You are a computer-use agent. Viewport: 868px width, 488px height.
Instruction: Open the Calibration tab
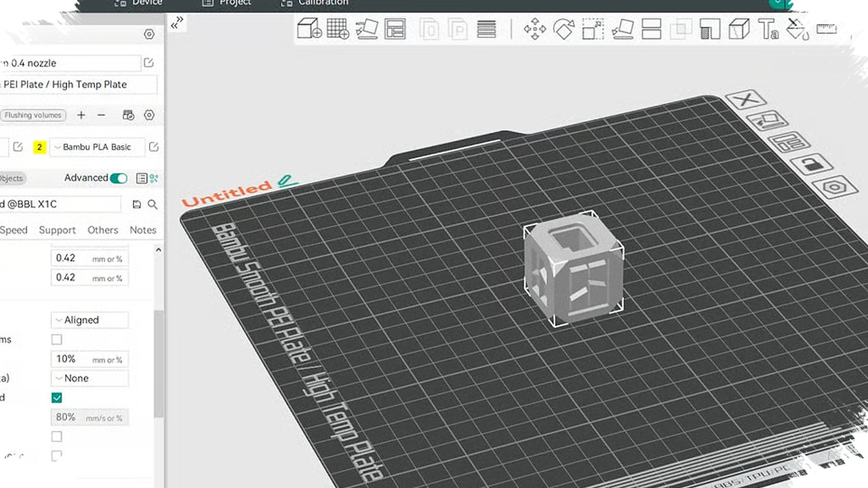(323, 3)
